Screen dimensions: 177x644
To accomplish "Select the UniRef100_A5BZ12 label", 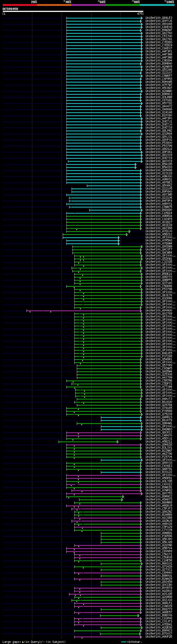I will coord(159,234).
